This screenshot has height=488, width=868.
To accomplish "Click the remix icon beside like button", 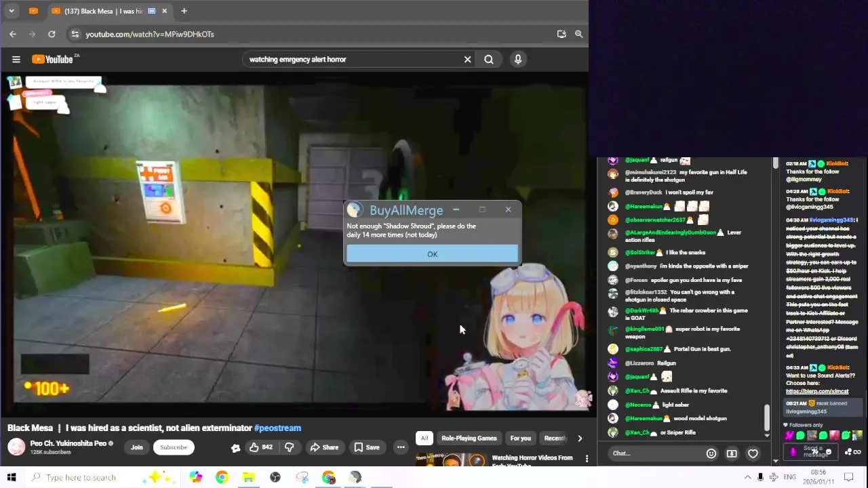I will [x=235, y=447].
